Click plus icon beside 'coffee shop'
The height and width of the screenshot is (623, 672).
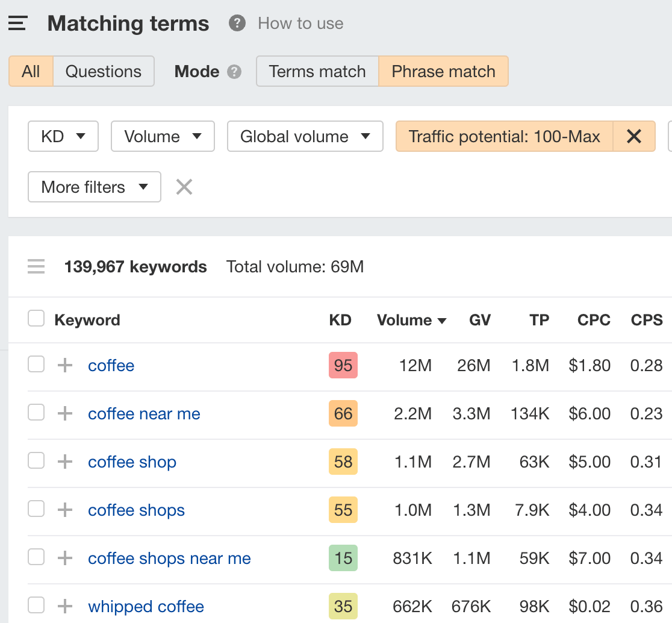(x=64, y=462)
